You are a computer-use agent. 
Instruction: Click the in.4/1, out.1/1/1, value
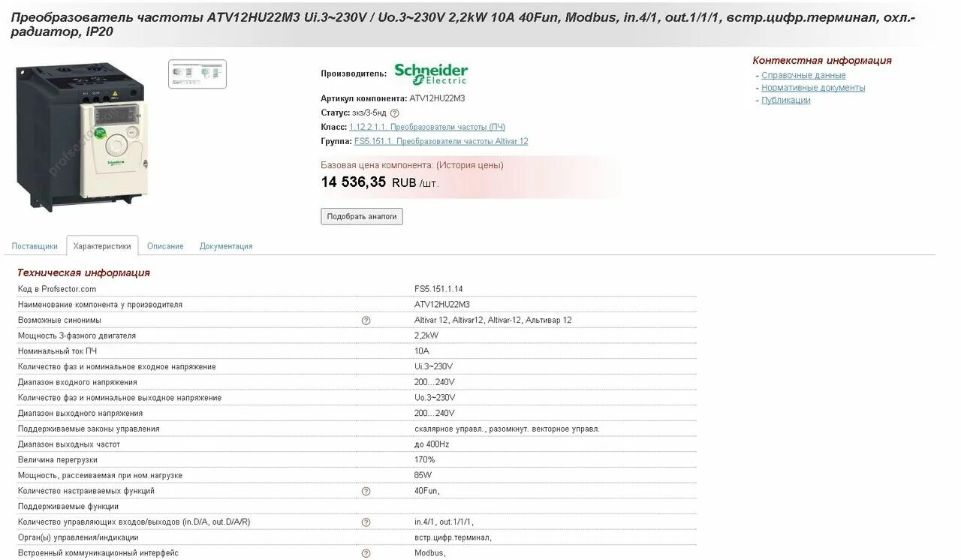[x=444, y=522]
